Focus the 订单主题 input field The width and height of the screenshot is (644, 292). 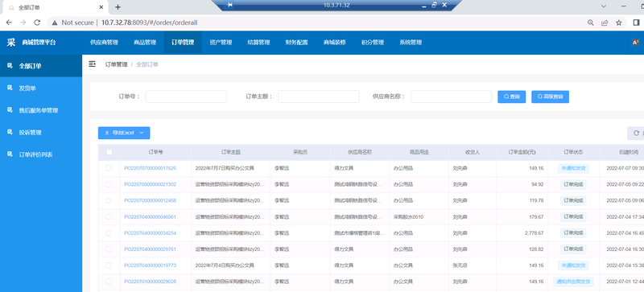pos(319,97)
